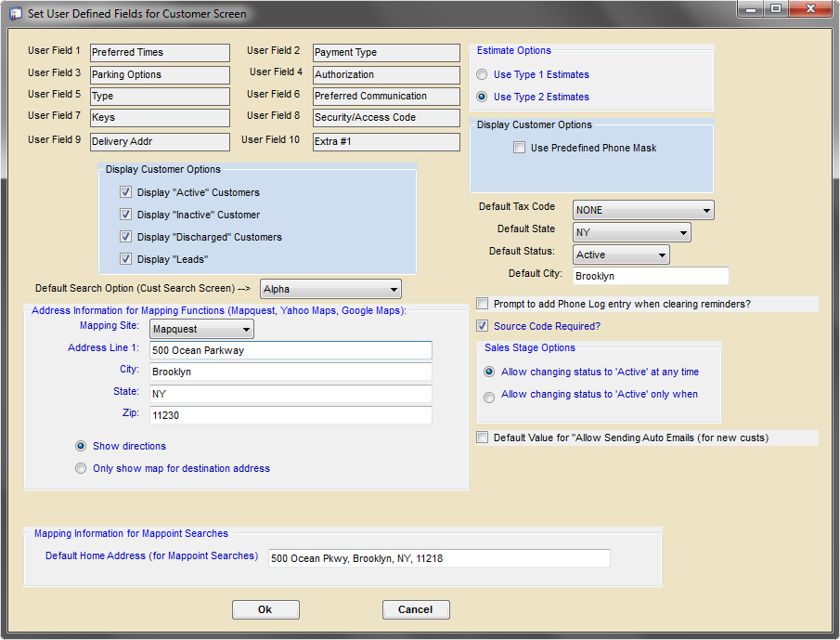Edit User Field 2 Payment Type
The image size is (840, 640).
386,53
